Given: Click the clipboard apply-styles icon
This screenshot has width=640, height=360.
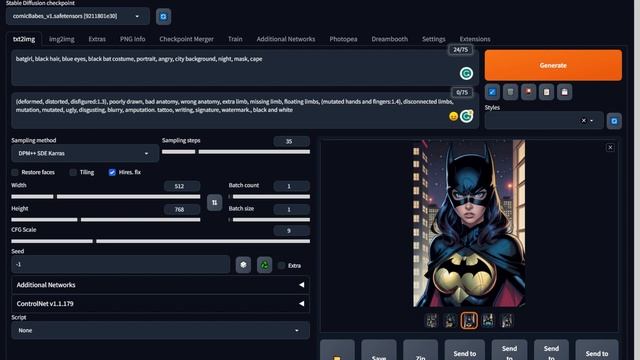Looking at the screenshot, I should [546, 92].
